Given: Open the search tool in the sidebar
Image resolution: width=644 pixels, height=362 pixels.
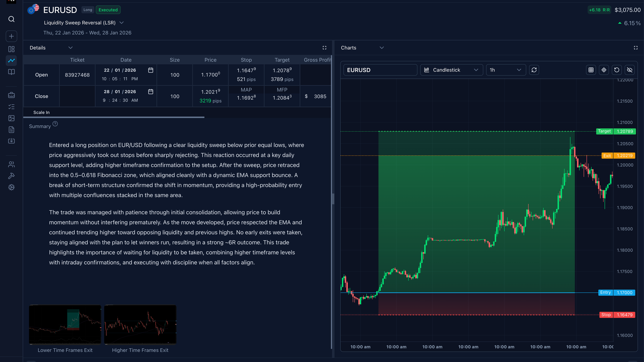Looking at the screenshot, I should 11,19.
